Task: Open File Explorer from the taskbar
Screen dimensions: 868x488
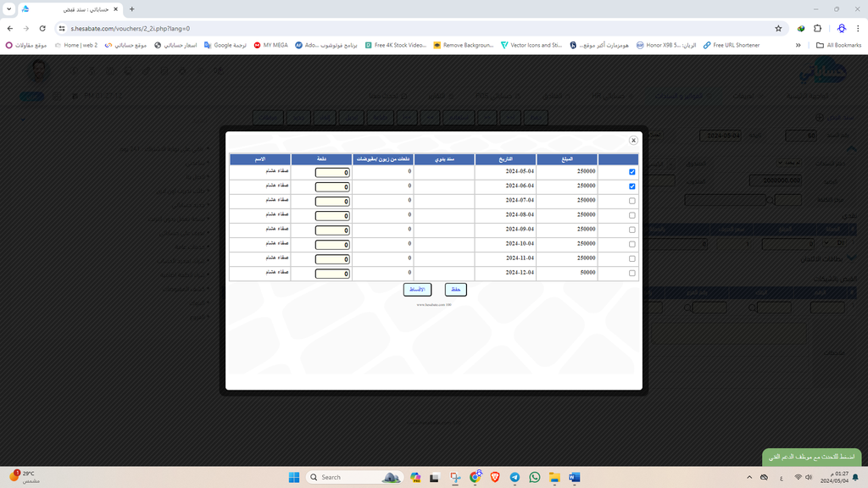Action: [554, 477]
